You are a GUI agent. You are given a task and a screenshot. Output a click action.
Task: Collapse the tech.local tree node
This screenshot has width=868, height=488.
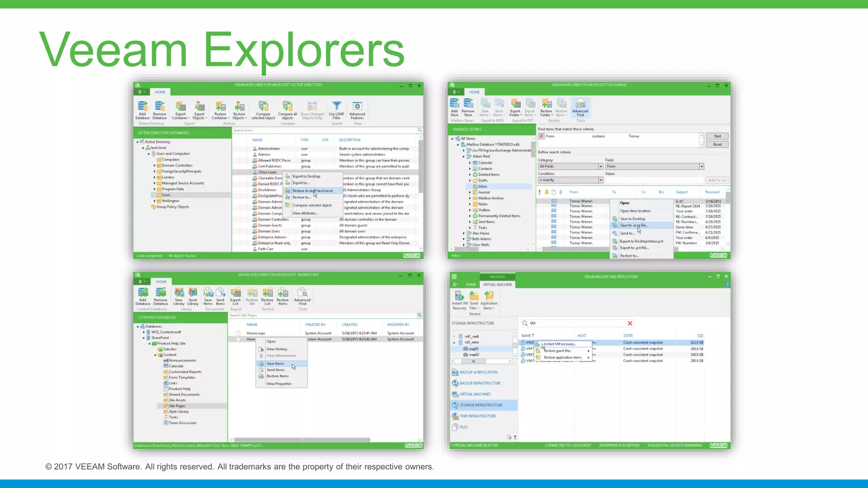click(143, 148)
